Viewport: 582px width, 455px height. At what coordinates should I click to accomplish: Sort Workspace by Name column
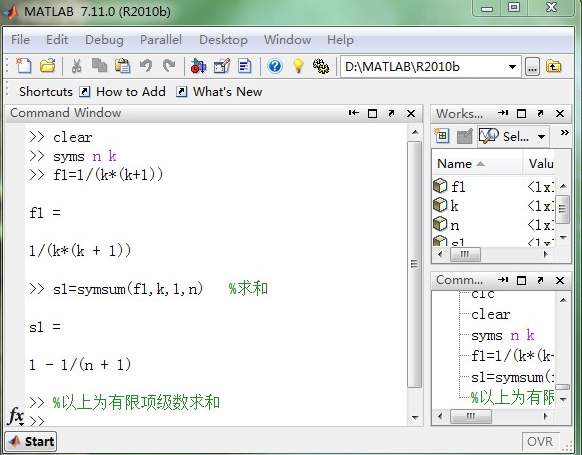click(477, 164)
